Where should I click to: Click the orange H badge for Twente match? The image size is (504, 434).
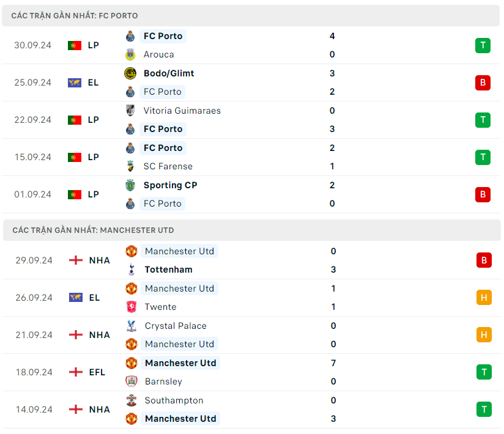click(x=484, y=298)
